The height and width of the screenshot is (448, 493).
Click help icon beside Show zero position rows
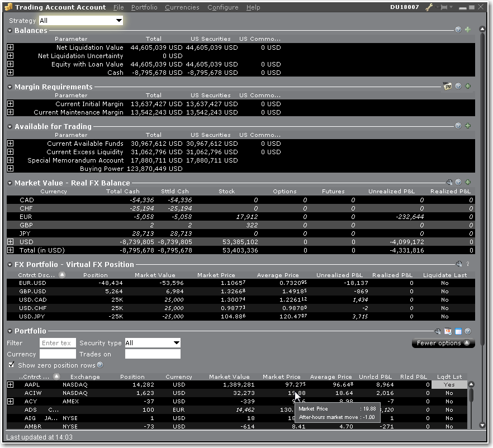point(100,365)
